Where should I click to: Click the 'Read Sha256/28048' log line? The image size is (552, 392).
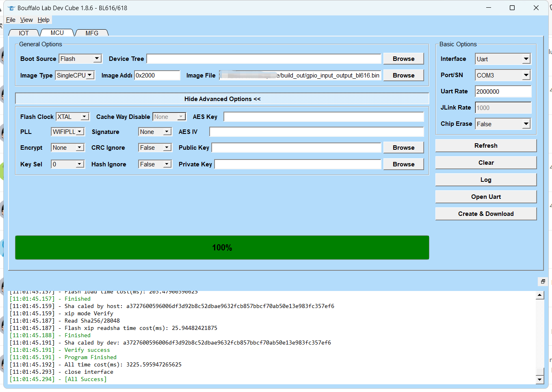(x=65, y=321)
